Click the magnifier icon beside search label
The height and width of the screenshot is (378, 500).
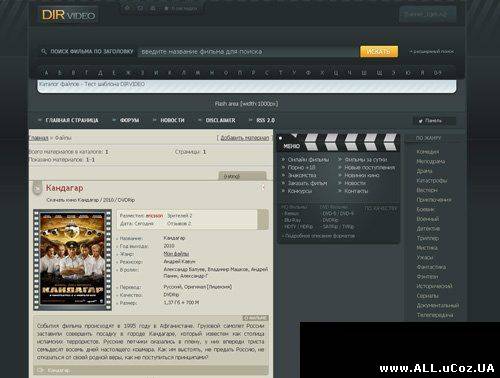[x=44, y=52]
